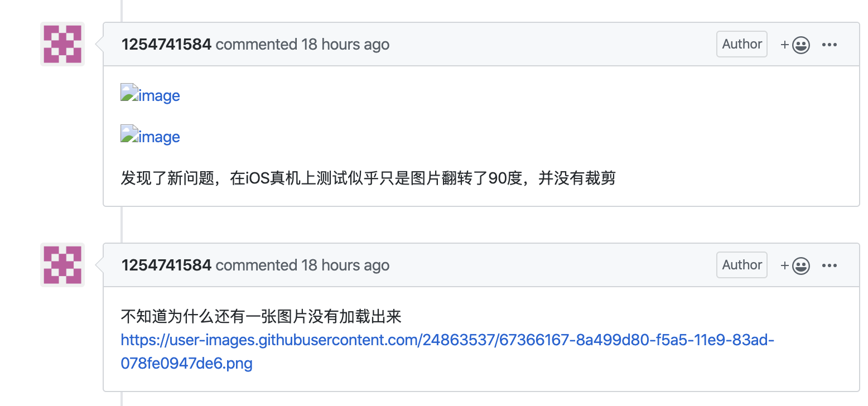The width and height of the screenshot is (868, 406).
Task: Click the second comment's timestamp permalink
Action: (x=302, y=265)
